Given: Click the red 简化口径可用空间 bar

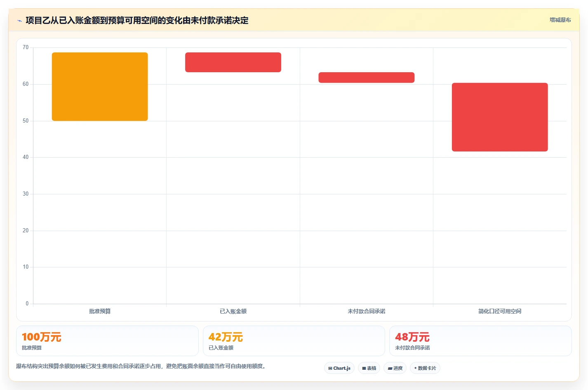Looking at the screenshot, I should (x=500, y=117).
